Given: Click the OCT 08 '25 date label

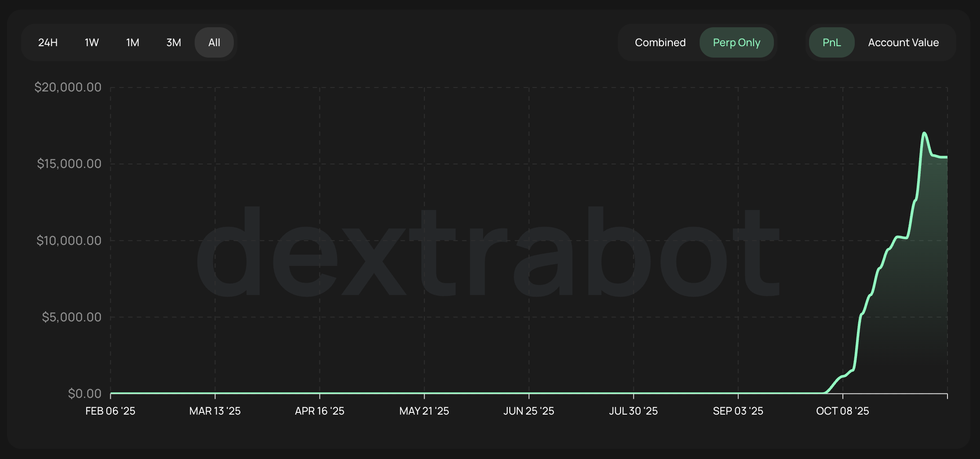Looking at the screenshot, I should (842, 411).
